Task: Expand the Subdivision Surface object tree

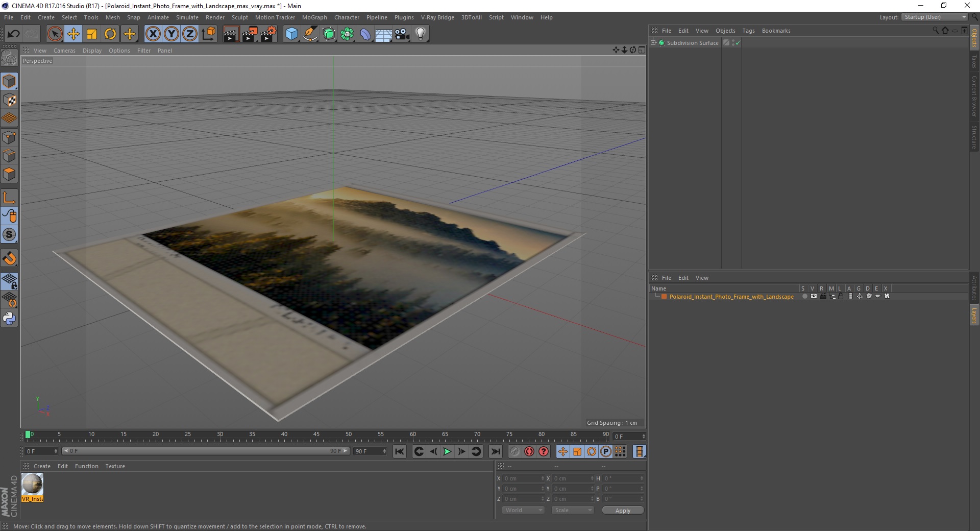Action: [653, 42]
